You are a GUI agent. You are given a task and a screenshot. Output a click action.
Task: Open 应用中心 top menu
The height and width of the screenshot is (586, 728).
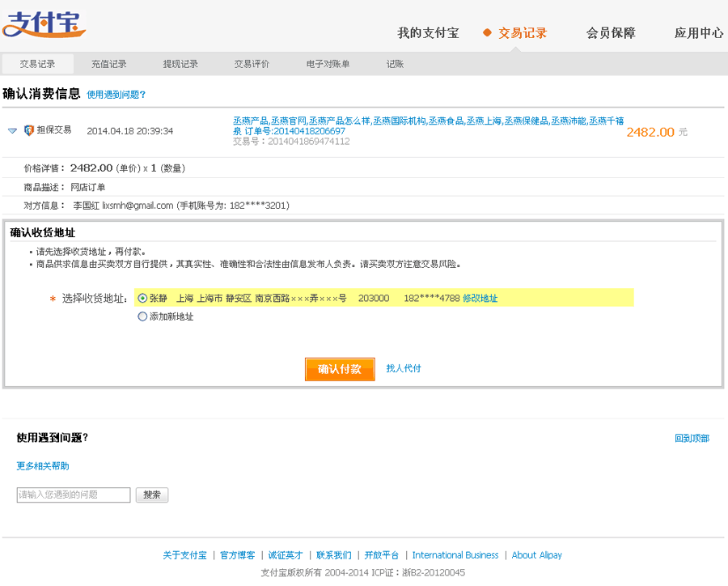[699, 33]
